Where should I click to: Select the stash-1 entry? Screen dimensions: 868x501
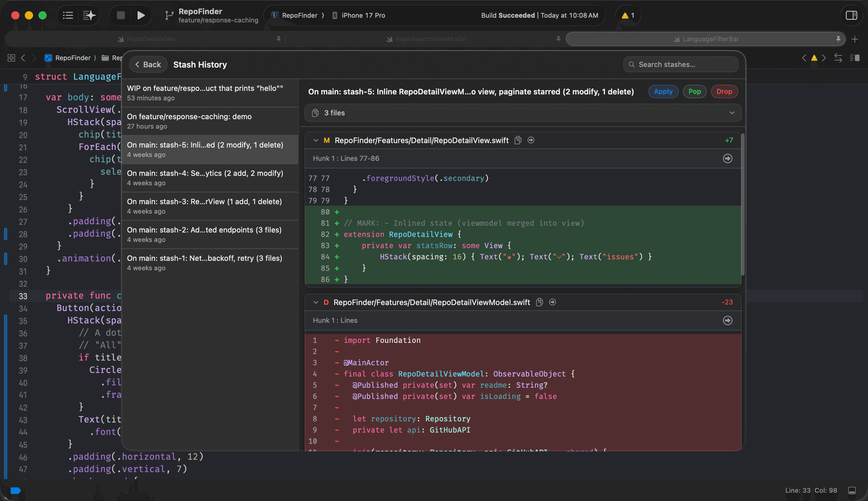click(210, 263)
